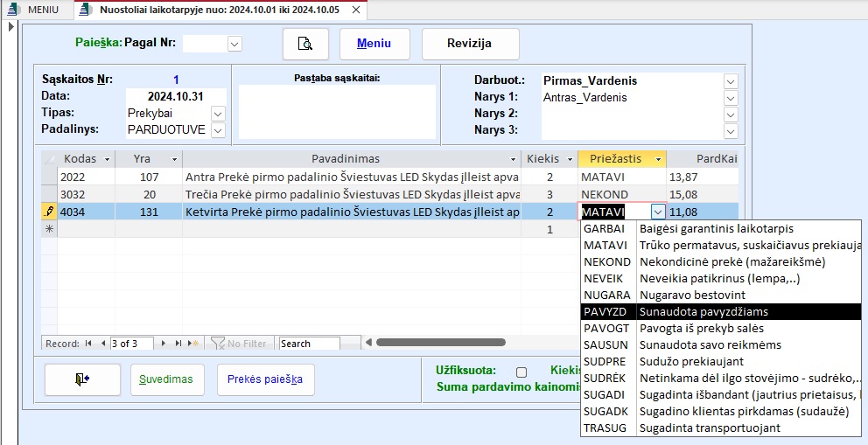This screenshot has width=868, height=445.
Task: Open Kiekis column filter arrow
Action: [x=570, y=159]
